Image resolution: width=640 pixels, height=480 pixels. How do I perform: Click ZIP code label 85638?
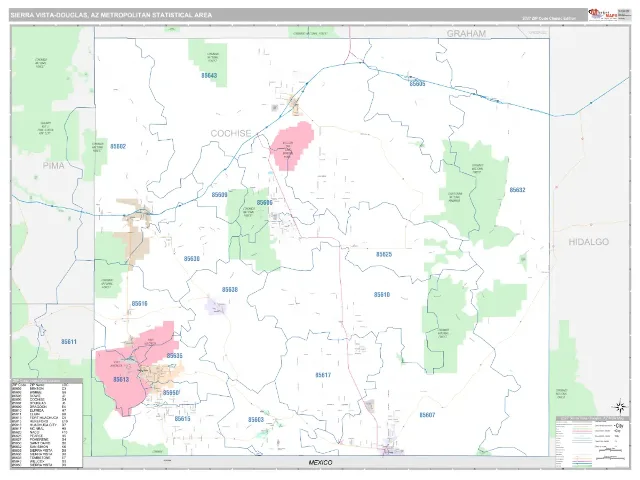[x=230, y=289]
